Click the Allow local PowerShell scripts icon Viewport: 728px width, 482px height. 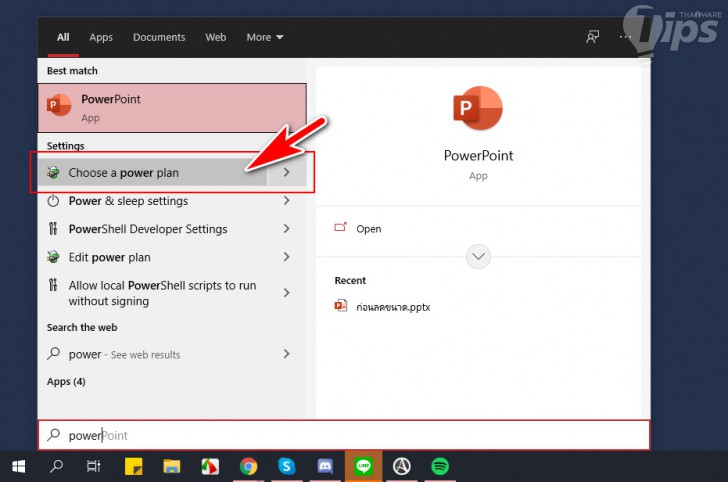53,285
